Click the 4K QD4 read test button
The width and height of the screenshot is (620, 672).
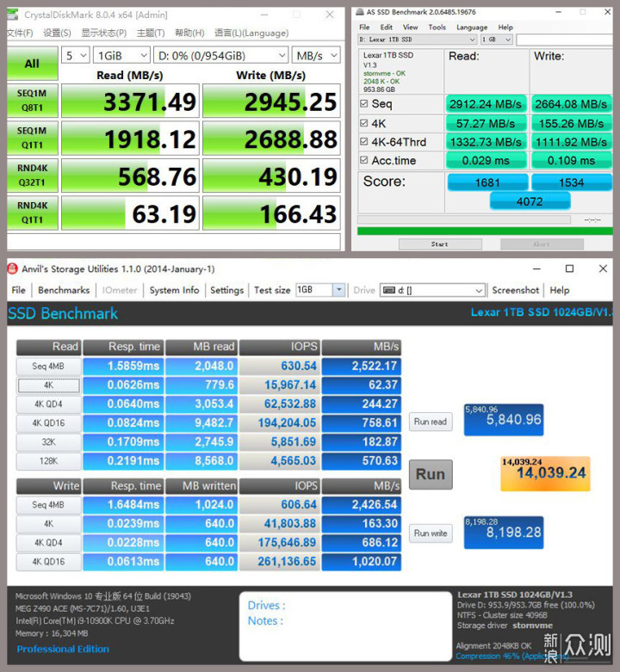coord(48,404)
